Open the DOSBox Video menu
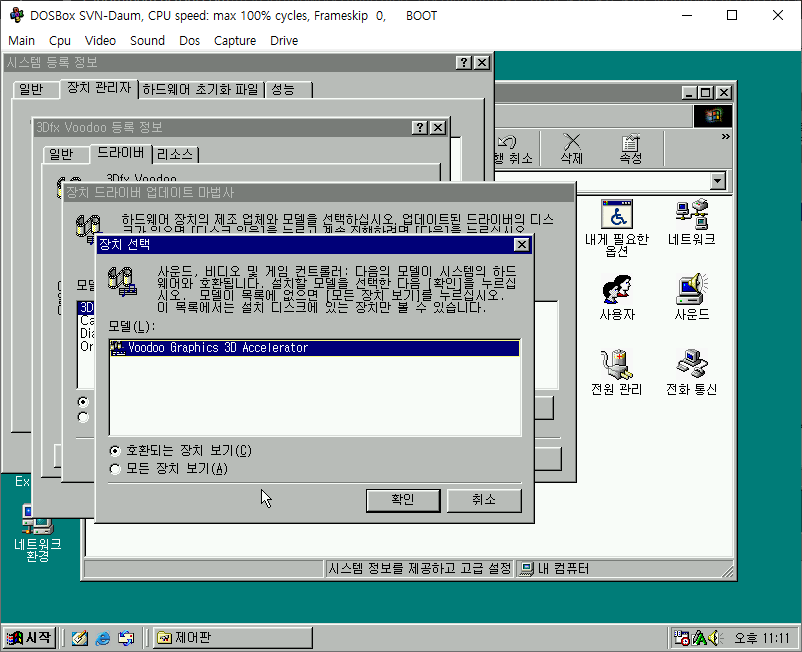The width and height of the screenshot is (802, 652). (100, 40)
